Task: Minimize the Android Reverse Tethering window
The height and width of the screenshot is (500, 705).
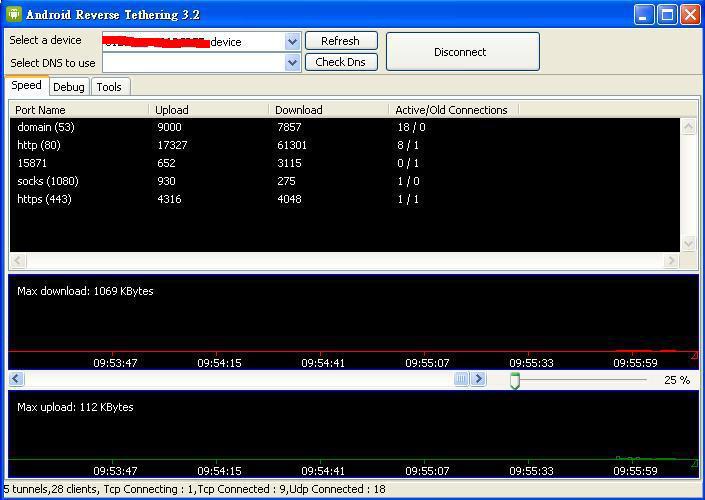Action: (644, 15)
